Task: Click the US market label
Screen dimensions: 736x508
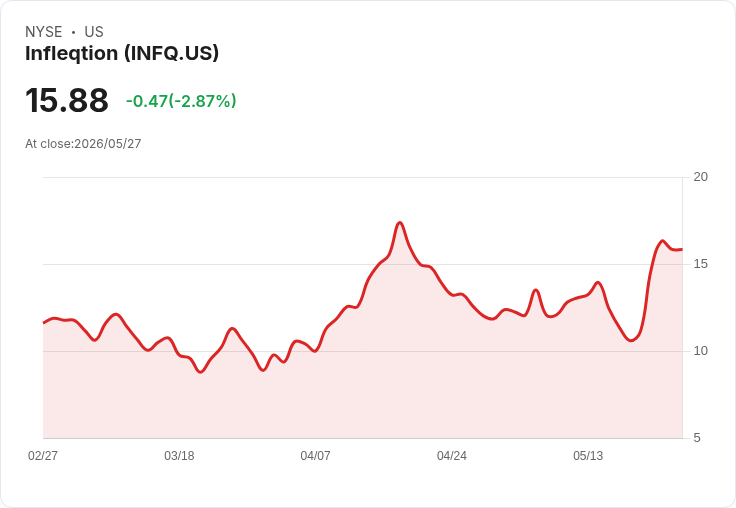Action: coord(94,32)
